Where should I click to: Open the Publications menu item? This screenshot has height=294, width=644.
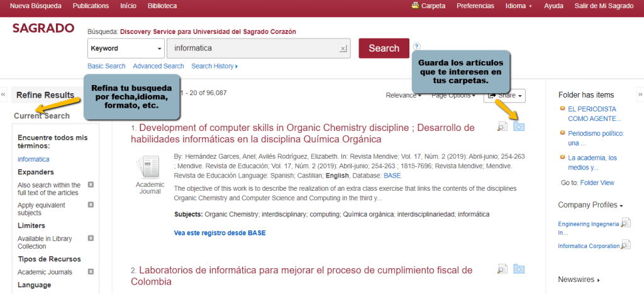[91, 6]
